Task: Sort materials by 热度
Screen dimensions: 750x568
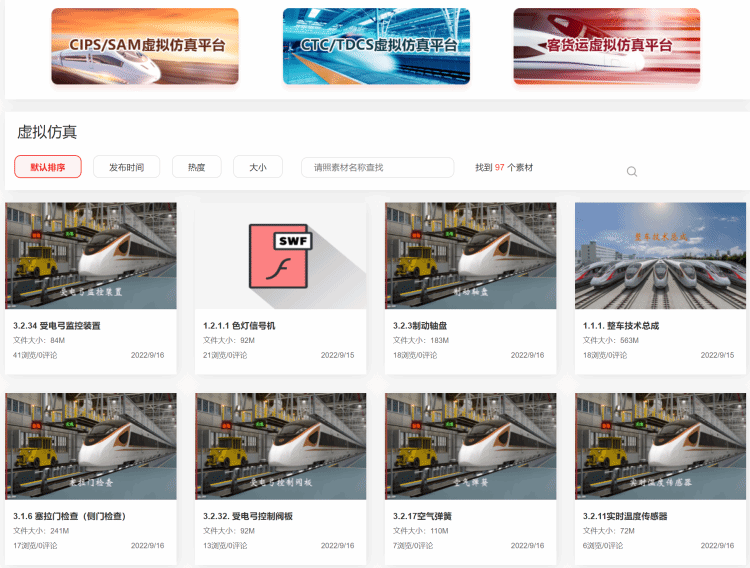Action: (x=197, y=167)
